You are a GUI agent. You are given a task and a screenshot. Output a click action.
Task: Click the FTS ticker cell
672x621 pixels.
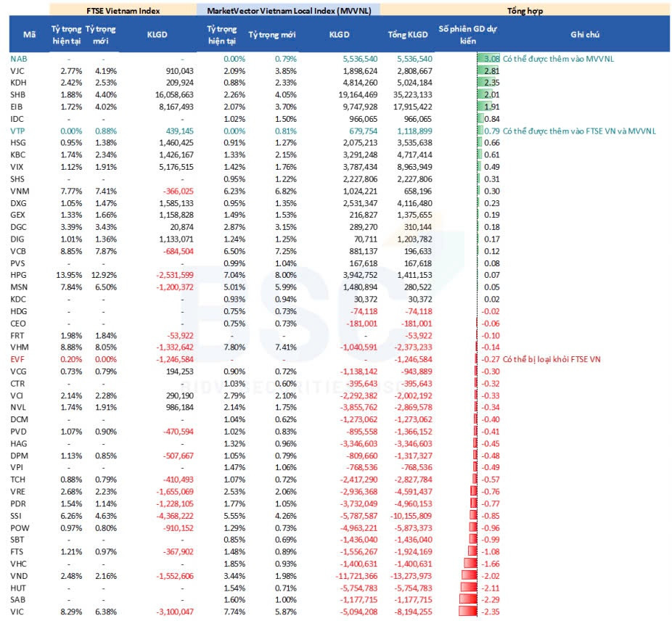click(17, 551)
